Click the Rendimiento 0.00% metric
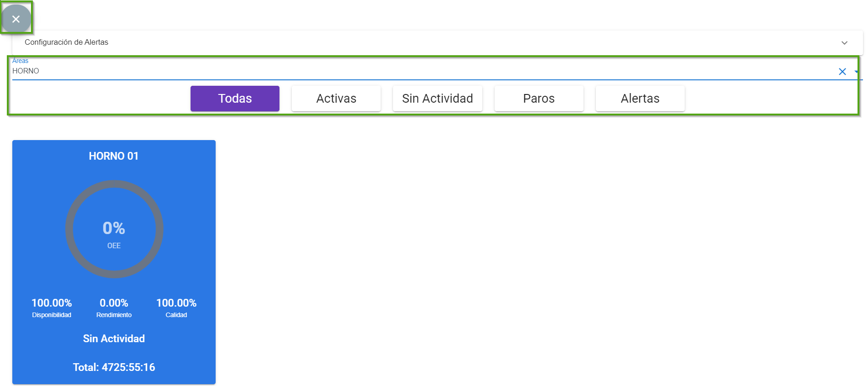This screenshot has height=386, width=868. coord(114,303)
